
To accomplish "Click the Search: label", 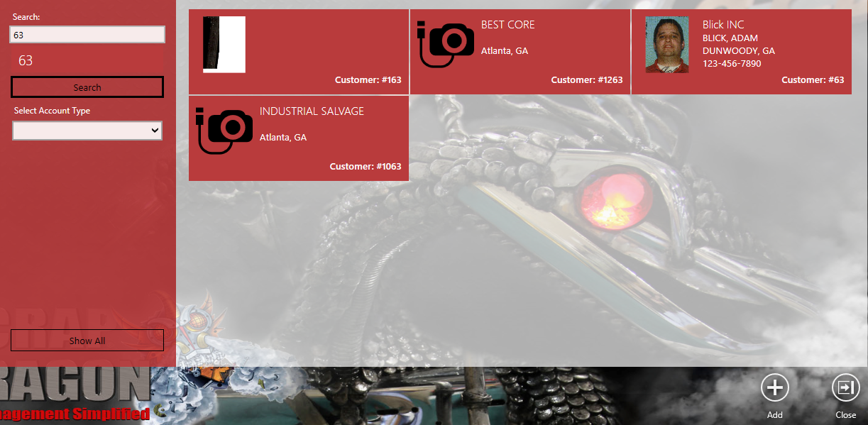I will [x=26, y=16].
